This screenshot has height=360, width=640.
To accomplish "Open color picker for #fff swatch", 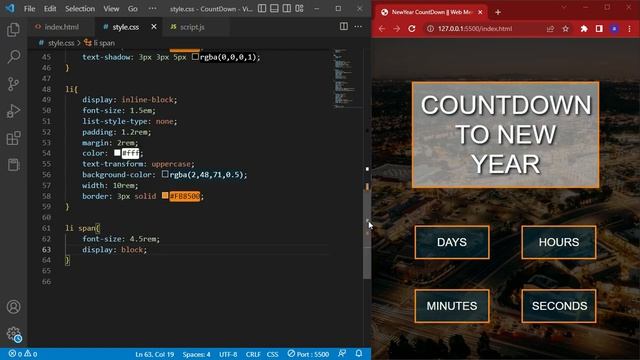I will click(118, 153).
